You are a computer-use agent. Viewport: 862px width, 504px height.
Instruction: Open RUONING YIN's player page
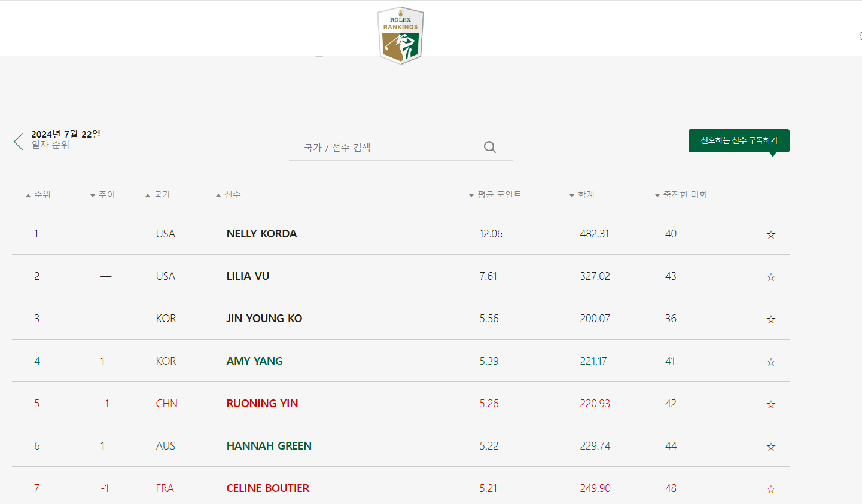point(262,404)
